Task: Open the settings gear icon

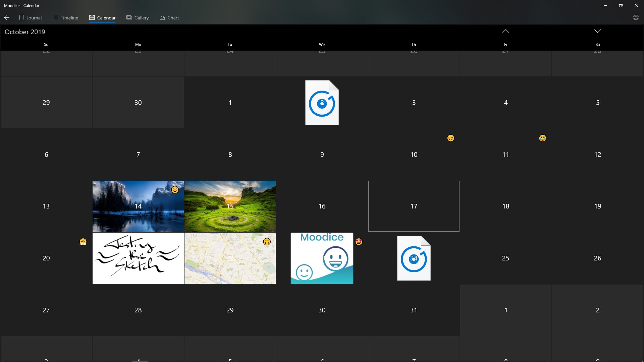Action: (x=636, y=17)
